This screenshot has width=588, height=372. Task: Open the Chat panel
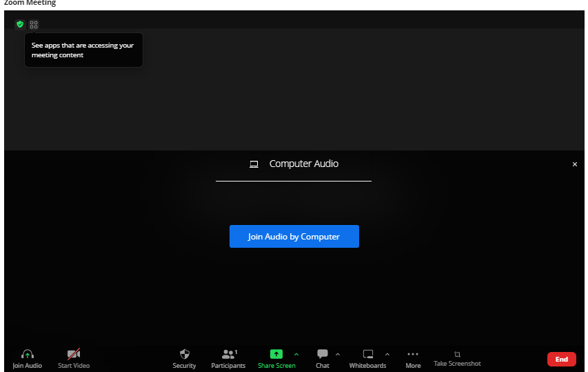(x=323, y=359)
